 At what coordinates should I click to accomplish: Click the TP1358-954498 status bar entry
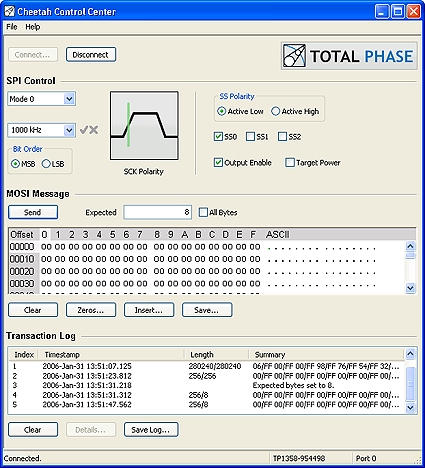(299, 458)
